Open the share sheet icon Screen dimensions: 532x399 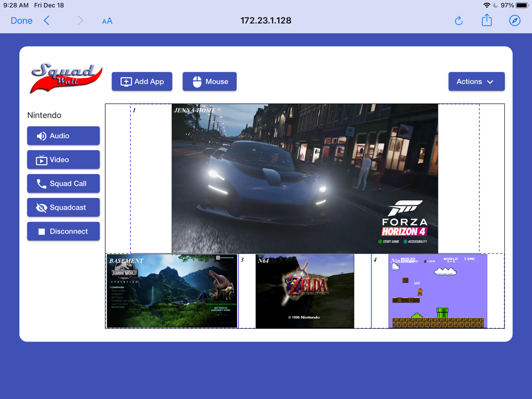point(487,20)
